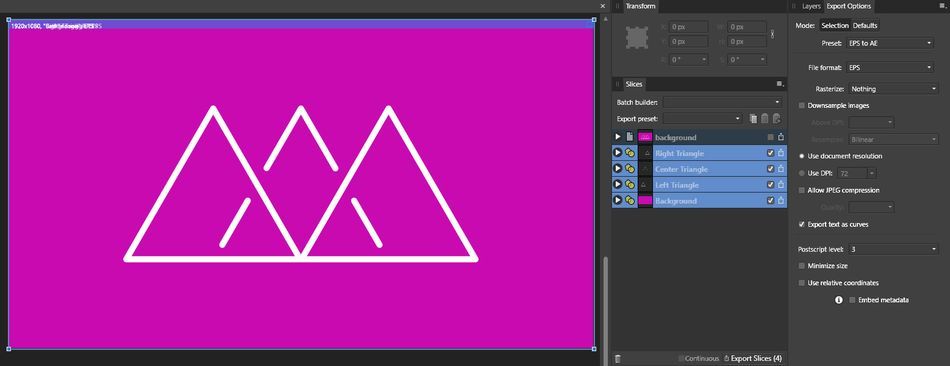Viewport: 950px width, 366px height.
Task: Click Export Slices (4) button
Action: [753, 359]
